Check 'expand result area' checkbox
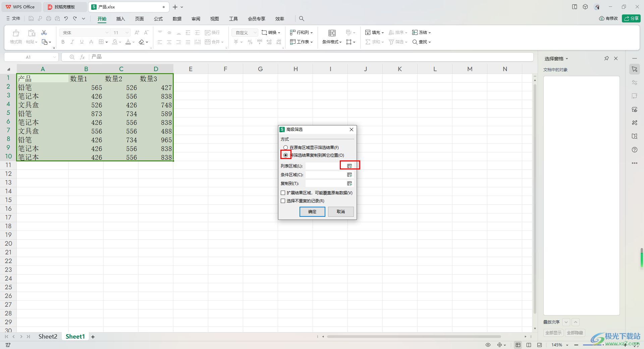644x349 pixels. [x=283, y=193]
